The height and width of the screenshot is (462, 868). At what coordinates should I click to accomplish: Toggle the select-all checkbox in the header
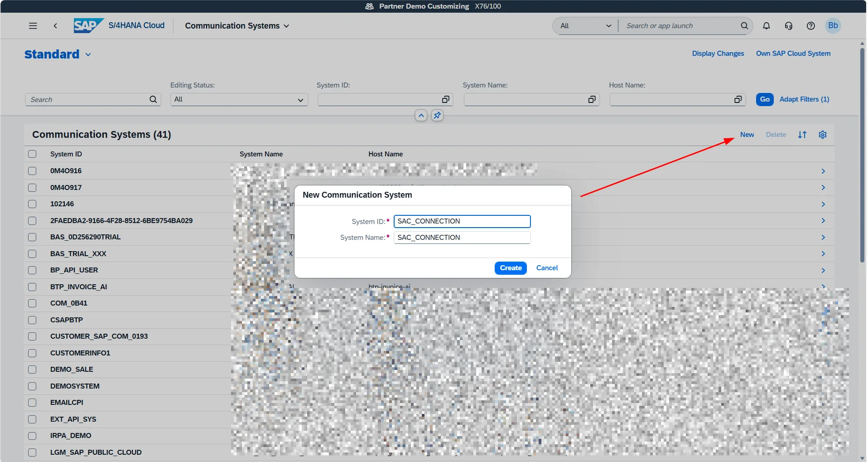coord(32,154)
